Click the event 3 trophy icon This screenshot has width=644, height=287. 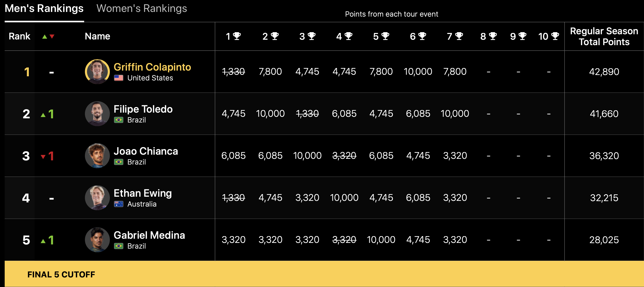311,36
